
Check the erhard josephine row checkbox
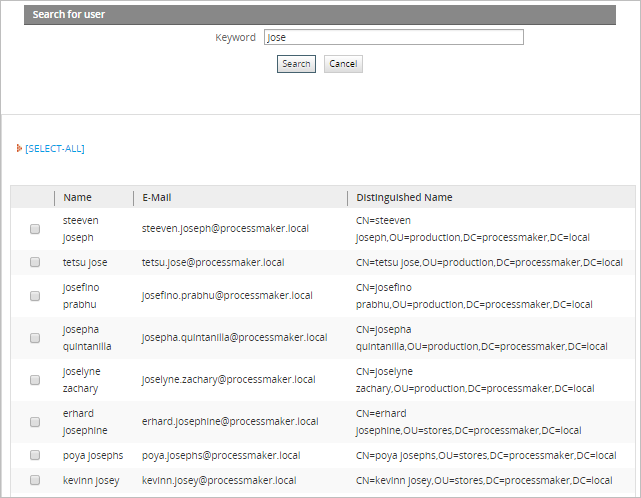tap(35, 422)
